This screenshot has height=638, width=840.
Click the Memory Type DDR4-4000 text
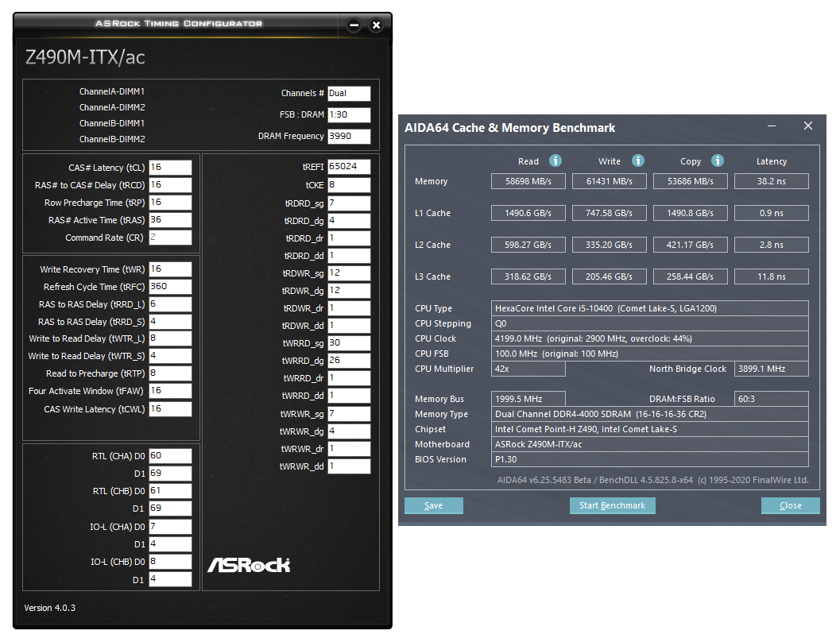(650, 414)
